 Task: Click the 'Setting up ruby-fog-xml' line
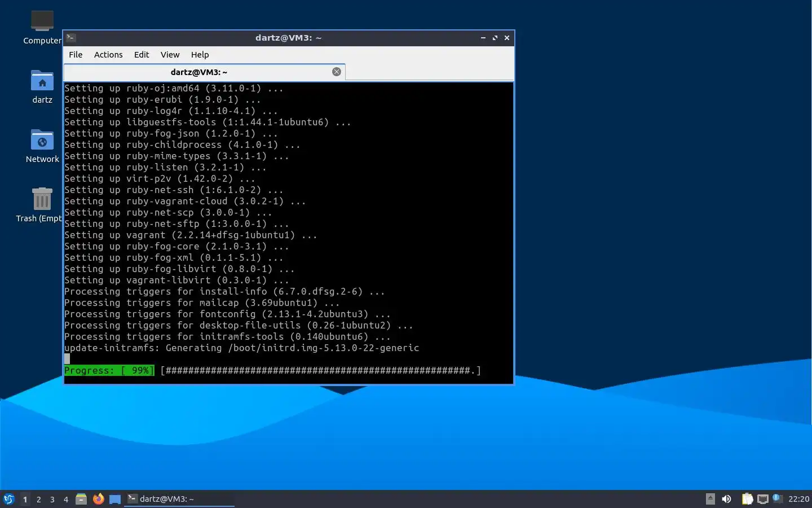tap(174, 258)
